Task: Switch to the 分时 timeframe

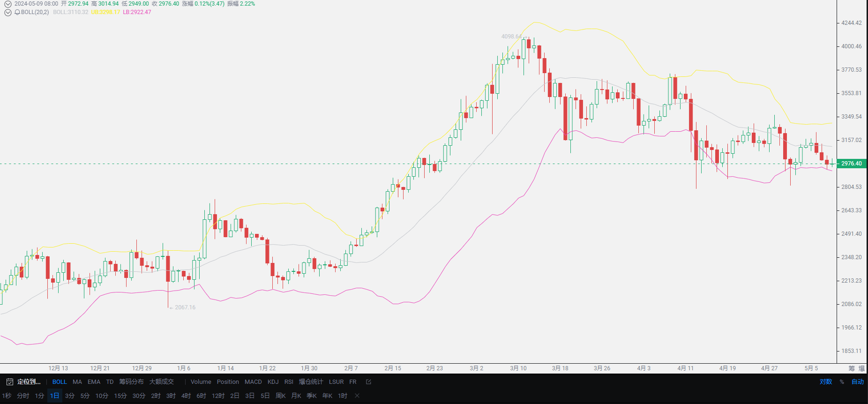Action: point(23,396)
